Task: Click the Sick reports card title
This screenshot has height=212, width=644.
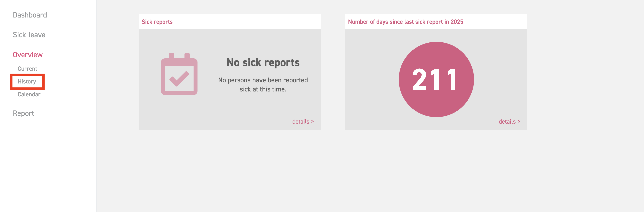Action: (x=157, y=22)
